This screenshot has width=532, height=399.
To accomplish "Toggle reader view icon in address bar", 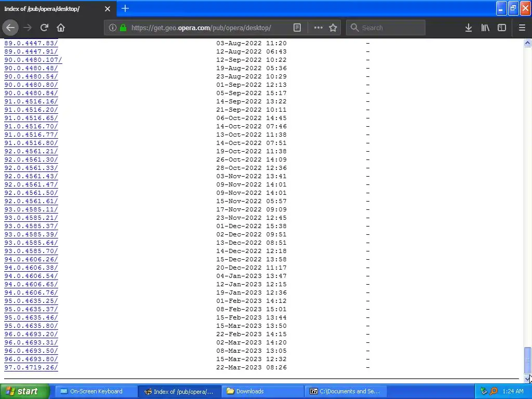I will (297, 28).
